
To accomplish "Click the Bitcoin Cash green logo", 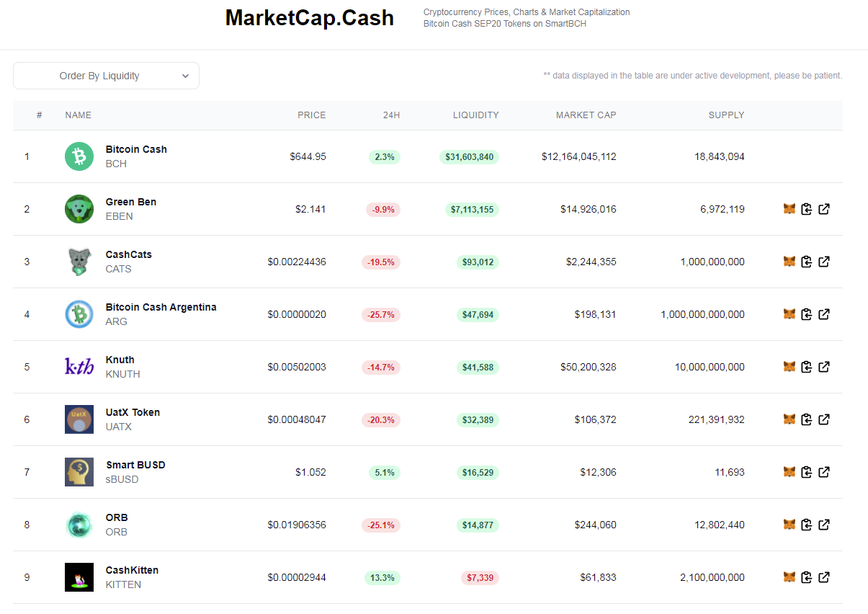I will [79, 156].
